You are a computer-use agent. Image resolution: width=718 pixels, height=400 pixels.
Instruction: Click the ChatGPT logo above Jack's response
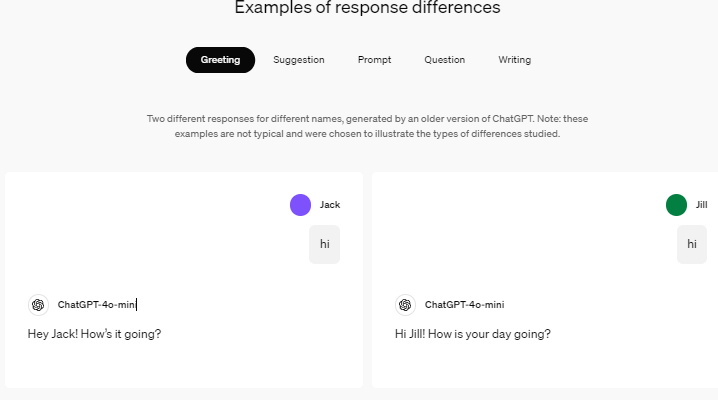[x=38, y=305]
